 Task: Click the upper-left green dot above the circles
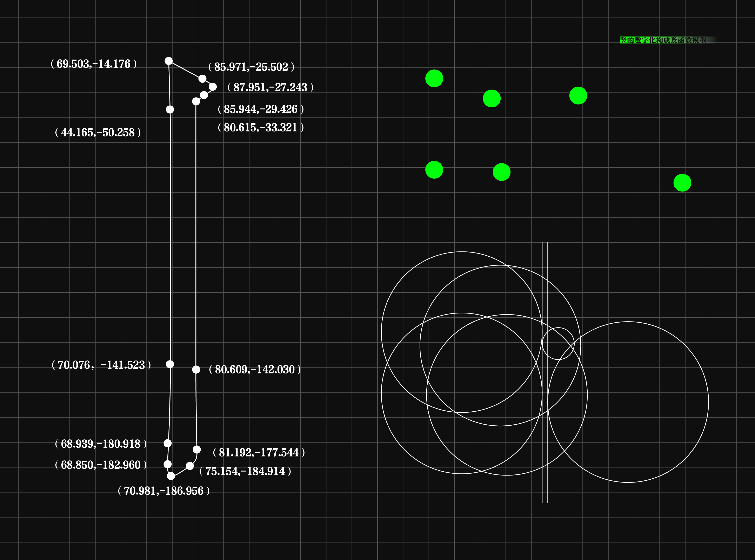[x=434, y=78]
